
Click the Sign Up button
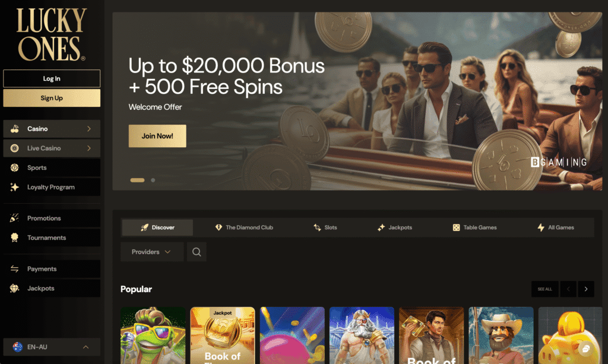[x=52, y=98]
